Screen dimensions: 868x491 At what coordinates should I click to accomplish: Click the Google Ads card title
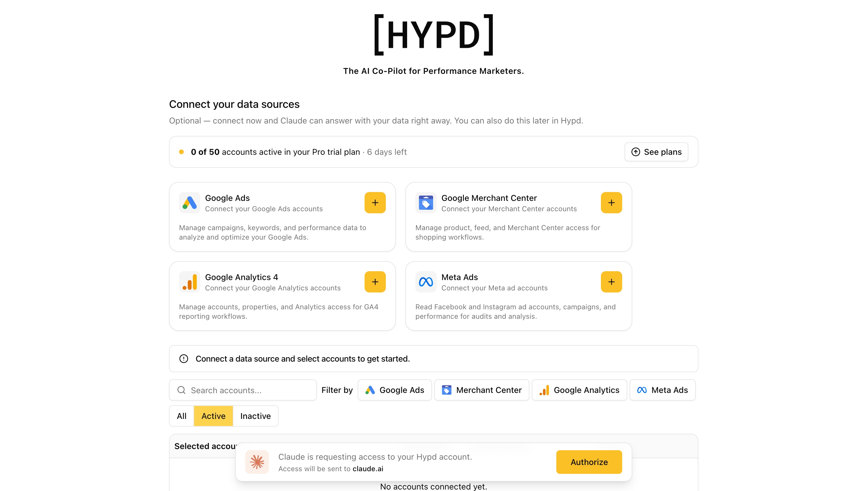coord(227,198)
